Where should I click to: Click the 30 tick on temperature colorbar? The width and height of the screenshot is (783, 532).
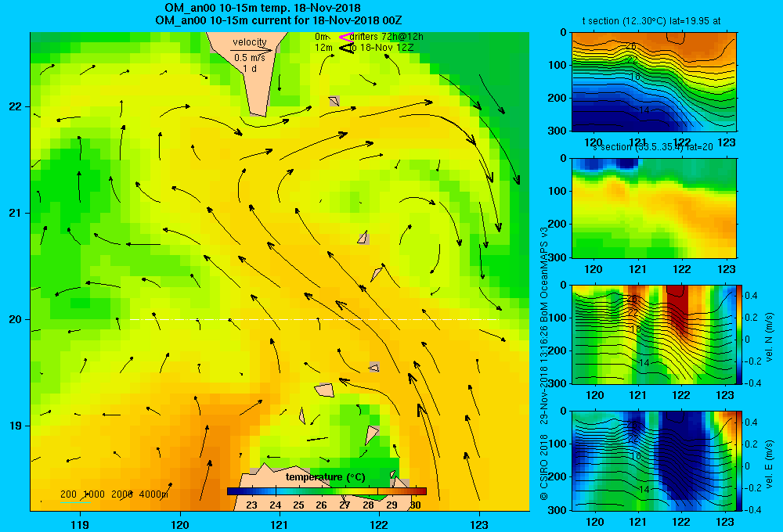(415, 505)
